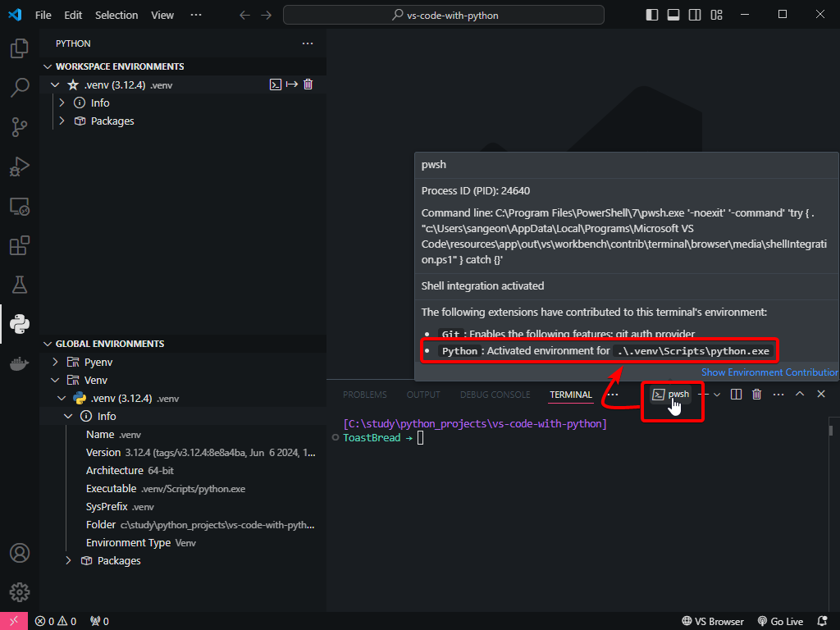Open the Run and Debug view
The width and height of the screenshot is (840, 630).
click(20, 167)
